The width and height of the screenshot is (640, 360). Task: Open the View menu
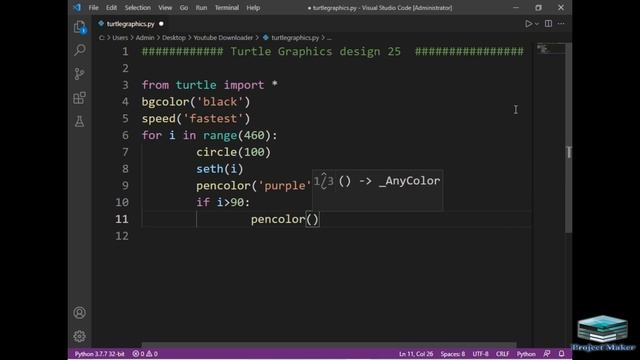[165, 8]
